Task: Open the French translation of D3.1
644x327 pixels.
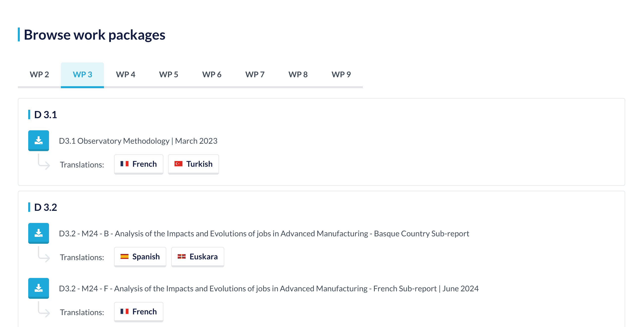Action: [139, 164]
